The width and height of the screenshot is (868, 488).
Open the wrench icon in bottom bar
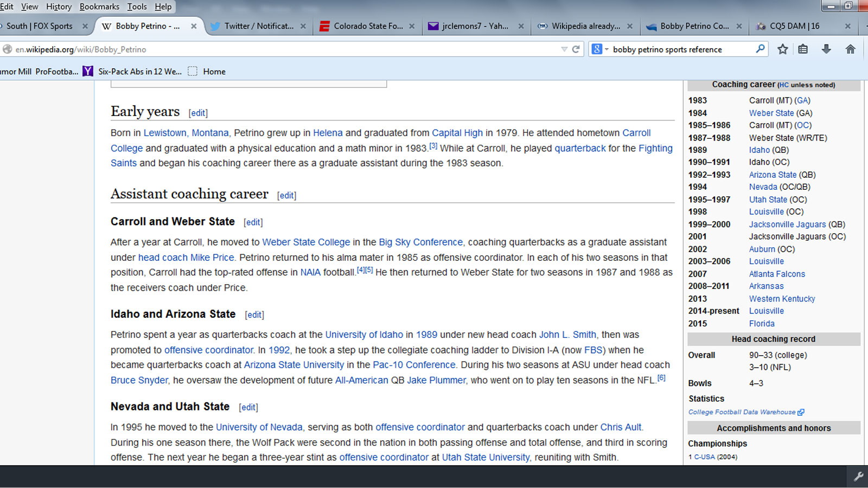pos(858,477)
